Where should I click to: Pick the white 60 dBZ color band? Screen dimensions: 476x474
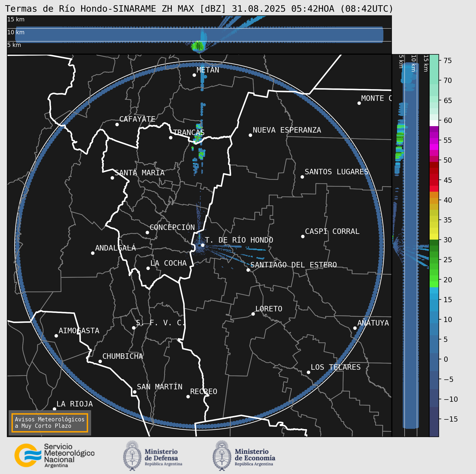pyautogui.click(x=434, y=123)
